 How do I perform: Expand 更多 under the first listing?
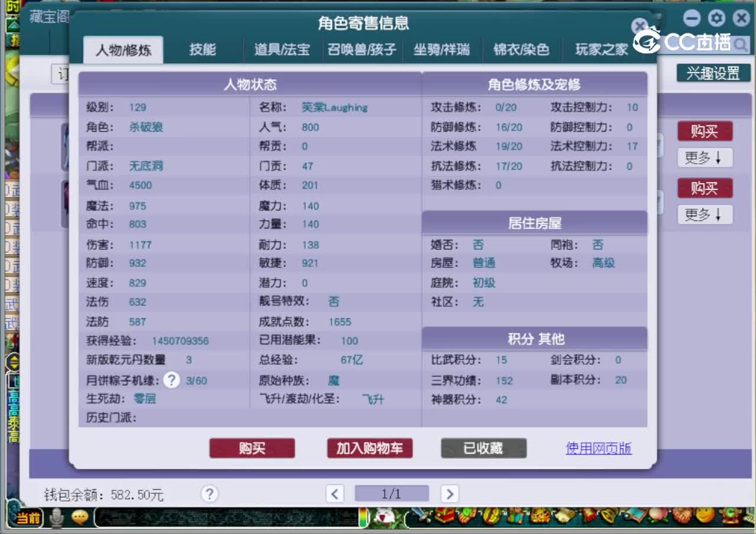(x=705, y=158)
